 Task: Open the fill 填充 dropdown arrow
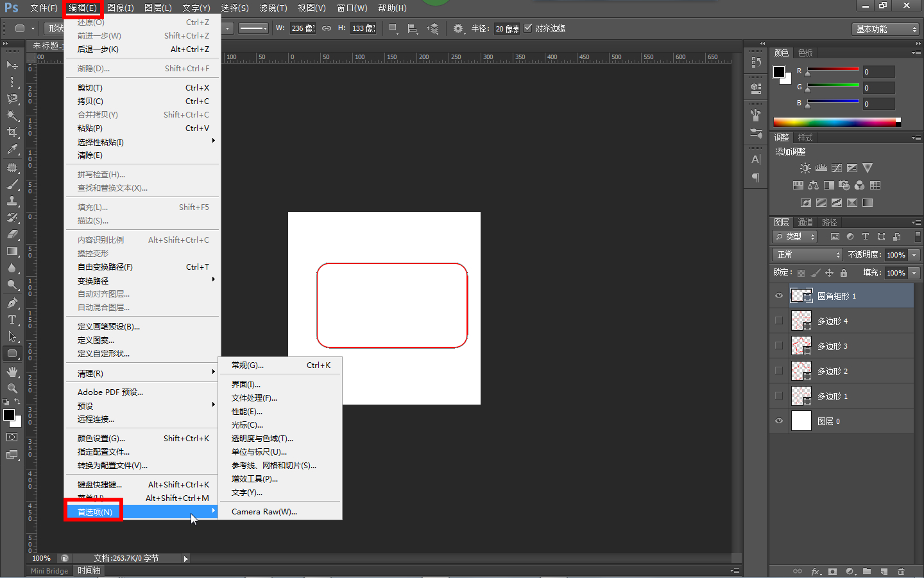pyautogui.click(x=914, y=273)
